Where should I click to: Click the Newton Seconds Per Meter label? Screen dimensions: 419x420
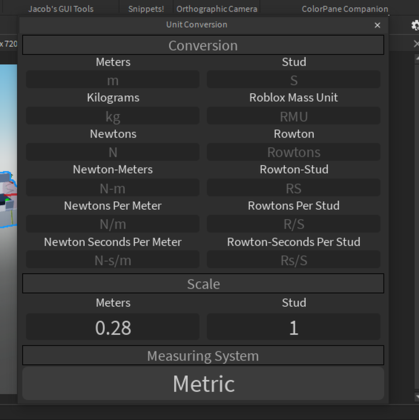[113, 242]
